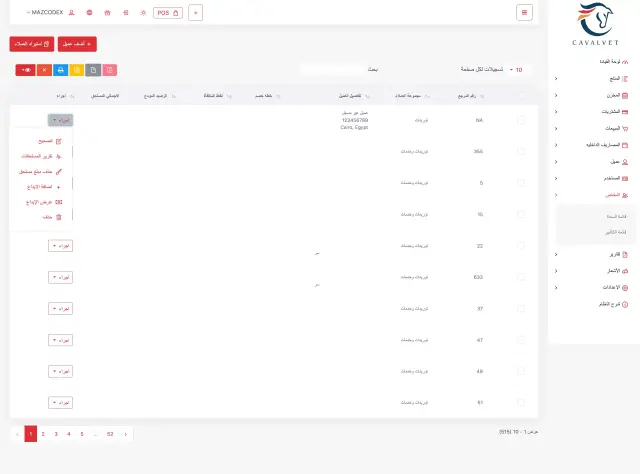Choose the clear due amount menu option

tap(40, 172)
